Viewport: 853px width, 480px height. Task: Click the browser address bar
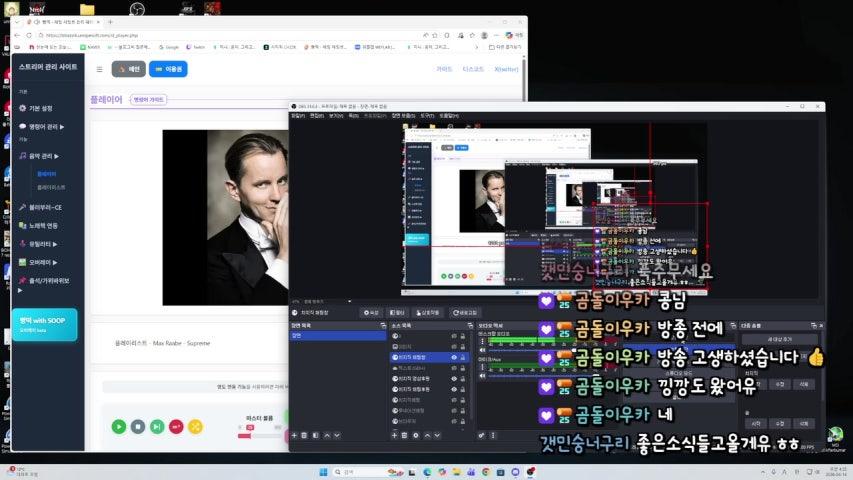pyautogui.click(x=228, y=35)
